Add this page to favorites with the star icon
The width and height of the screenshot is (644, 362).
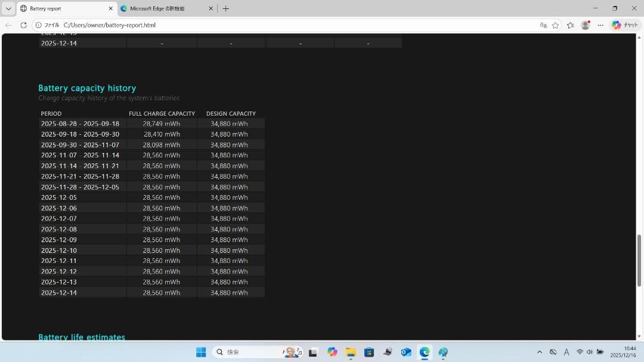(555, 25)
